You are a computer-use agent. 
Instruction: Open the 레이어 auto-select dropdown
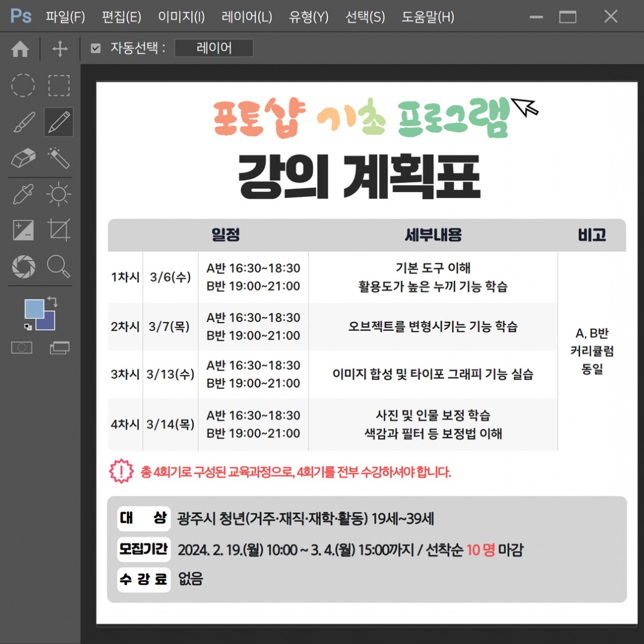coord(214,48)
